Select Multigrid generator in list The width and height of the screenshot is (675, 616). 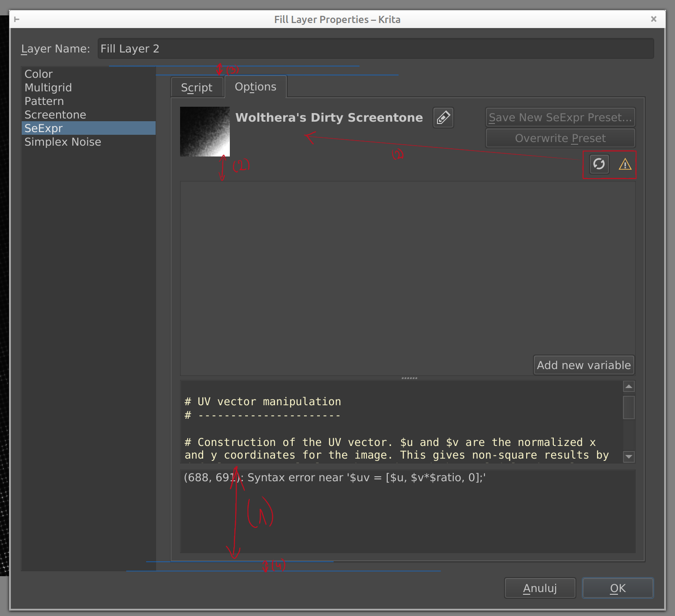48,88
